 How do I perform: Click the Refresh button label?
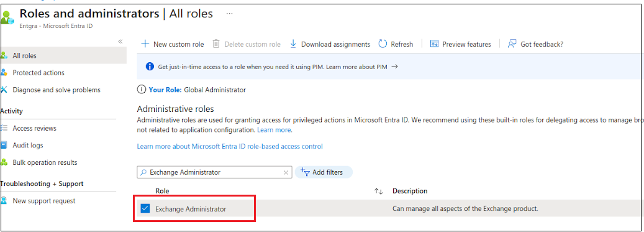click(x=402, y=44)
